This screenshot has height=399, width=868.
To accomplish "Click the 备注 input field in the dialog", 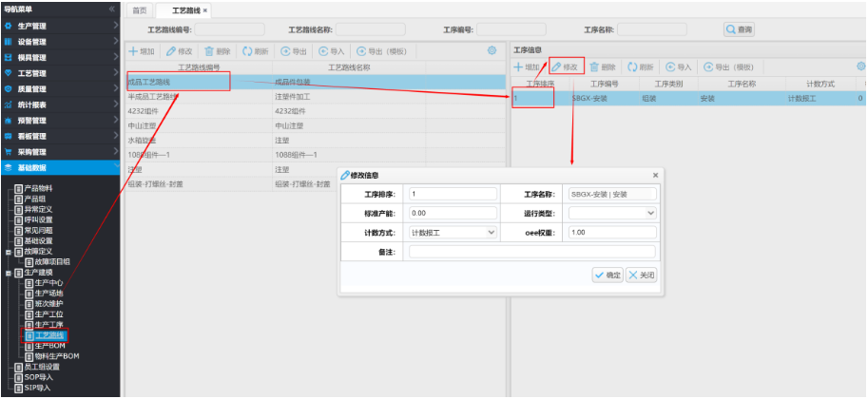I will pyautogui.click(x=531, y=252).
